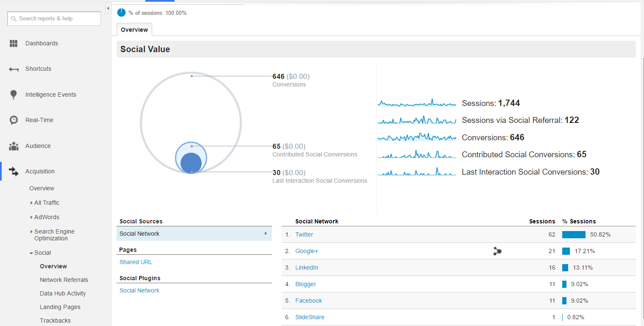
Task: Click the Dashboards grid icon
Action: (14, 43)
